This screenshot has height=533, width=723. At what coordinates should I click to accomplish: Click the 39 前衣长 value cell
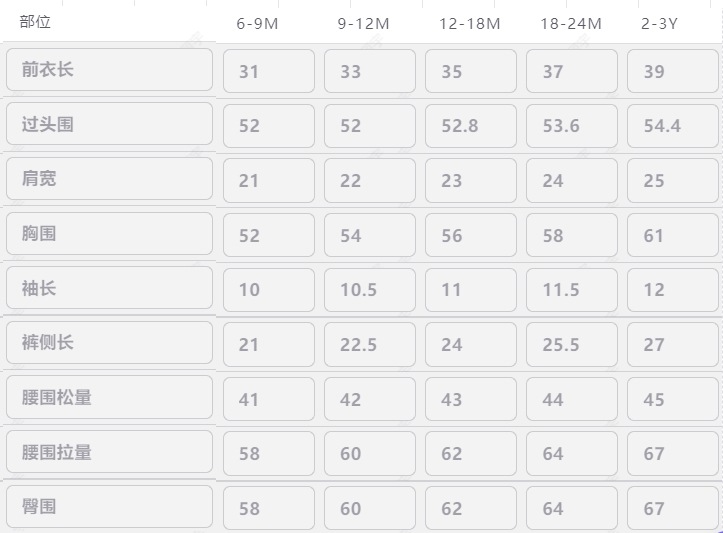tap(673, 72)
